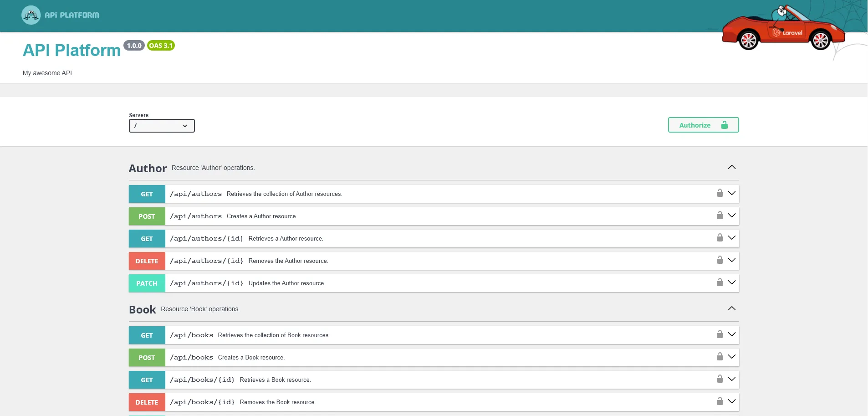
Task: Expand chevron on GET /api/books/{id}
Action: [731, 379]
